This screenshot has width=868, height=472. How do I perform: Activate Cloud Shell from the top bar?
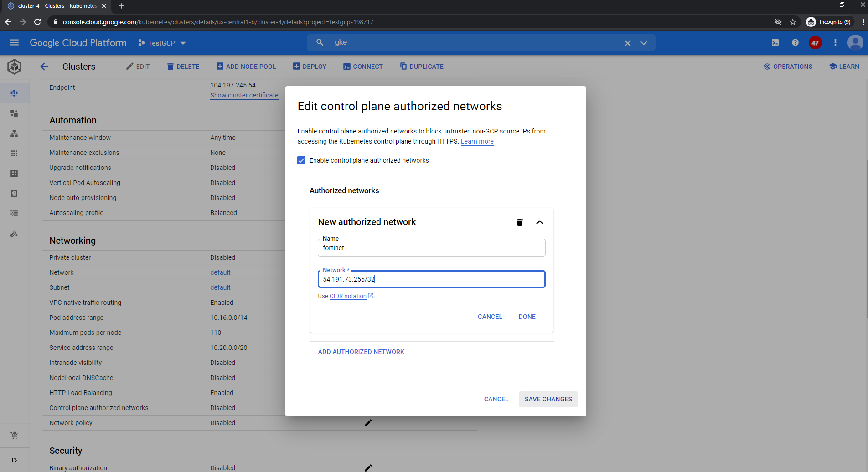(x=775, y=42)
